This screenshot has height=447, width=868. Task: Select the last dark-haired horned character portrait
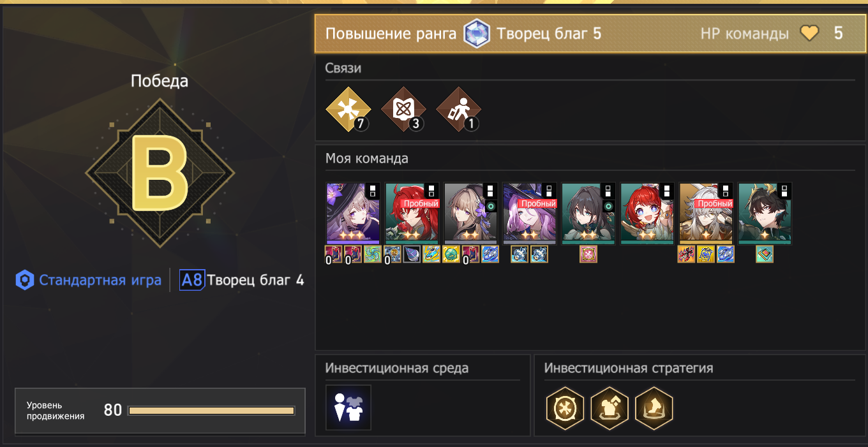tap(765, 213)
